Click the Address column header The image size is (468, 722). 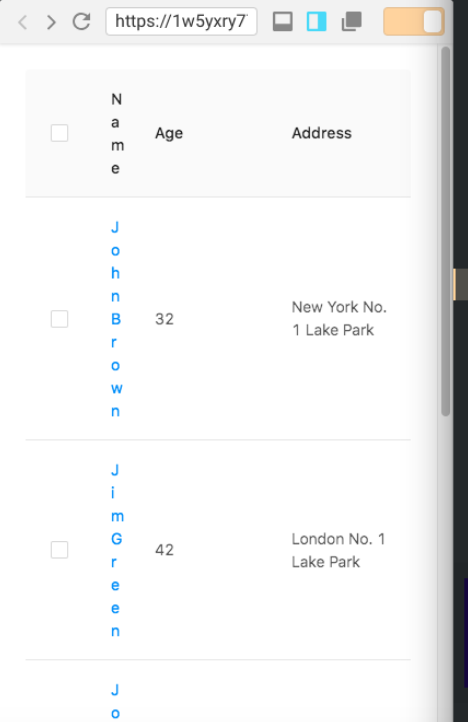coord(322,133)
